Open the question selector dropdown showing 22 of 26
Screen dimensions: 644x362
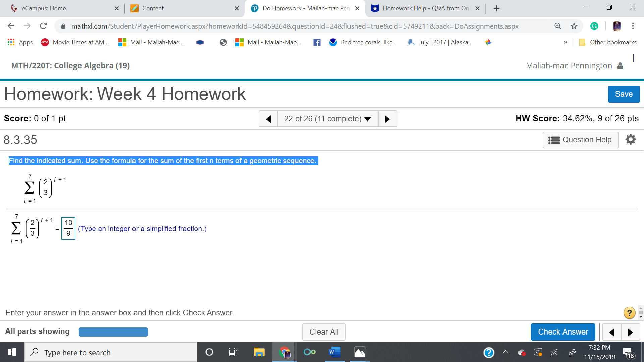(x=327, y=119)
